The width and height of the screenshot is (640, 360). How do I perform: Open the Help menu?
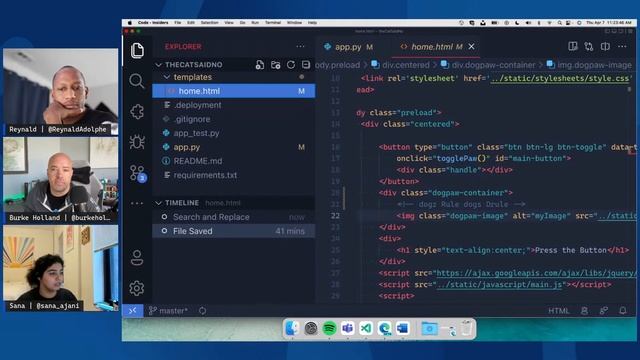click(312, 22)
